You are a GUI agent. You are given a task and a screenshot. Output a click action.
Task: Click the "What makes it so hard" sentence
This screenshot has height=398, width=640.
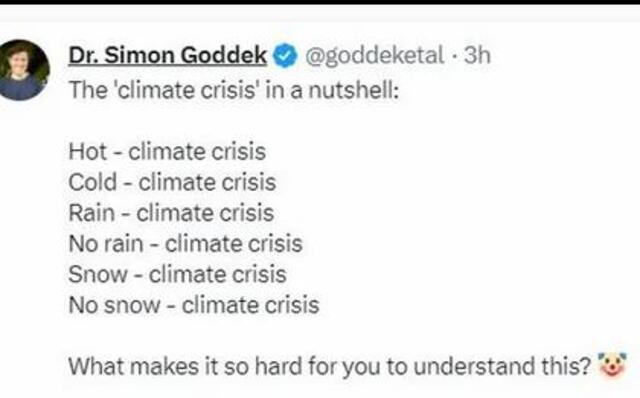(x=329, y=366)
